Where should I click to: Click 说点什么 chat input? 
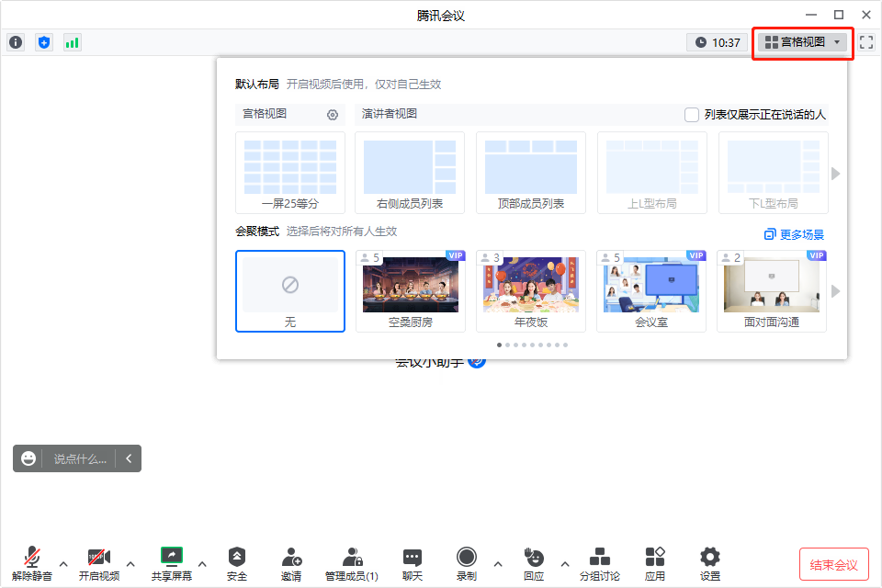[80, 459]
